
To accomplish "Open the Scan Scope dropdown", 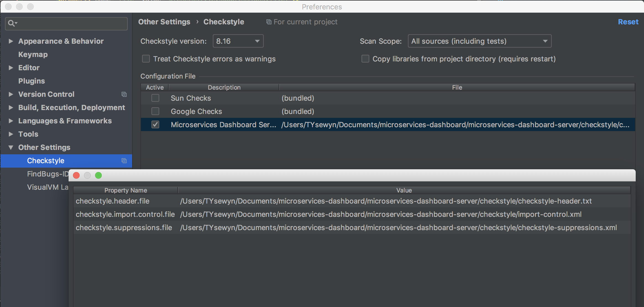I will pos(480,41).
